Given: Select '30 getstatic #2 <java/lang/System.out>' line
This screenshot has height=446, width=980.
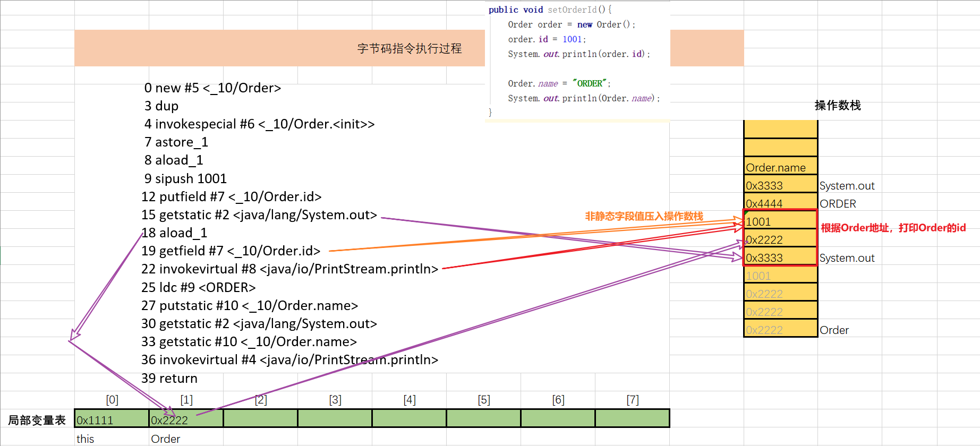Looking at the screenshot, I should 259,324.
